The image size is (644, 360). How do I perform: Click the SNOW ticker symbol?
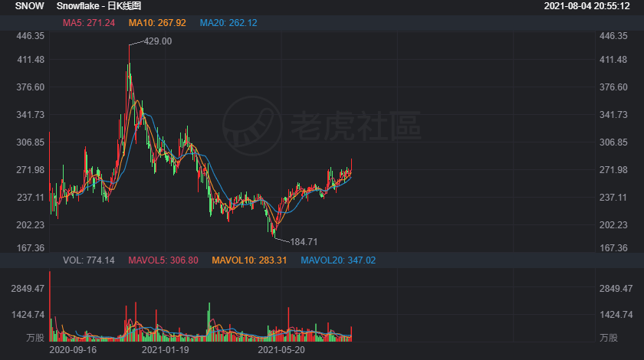30,6
